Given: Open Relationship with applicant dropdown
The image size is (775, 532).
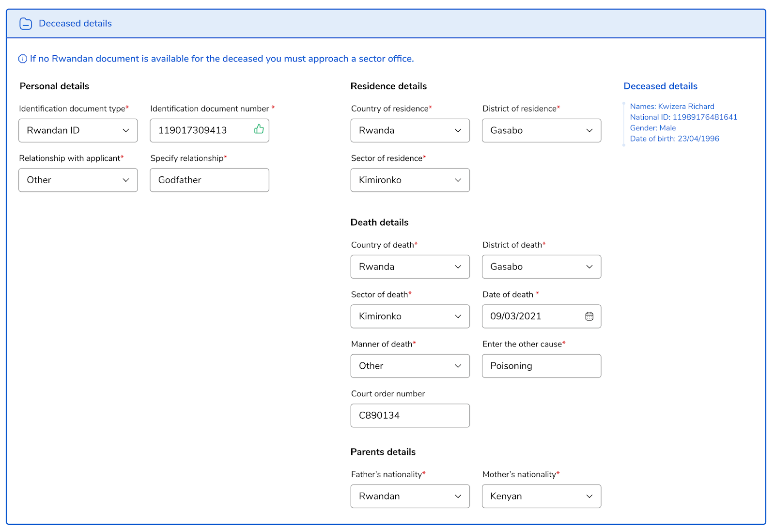Looking at the screenshot, I should (78, 180).
